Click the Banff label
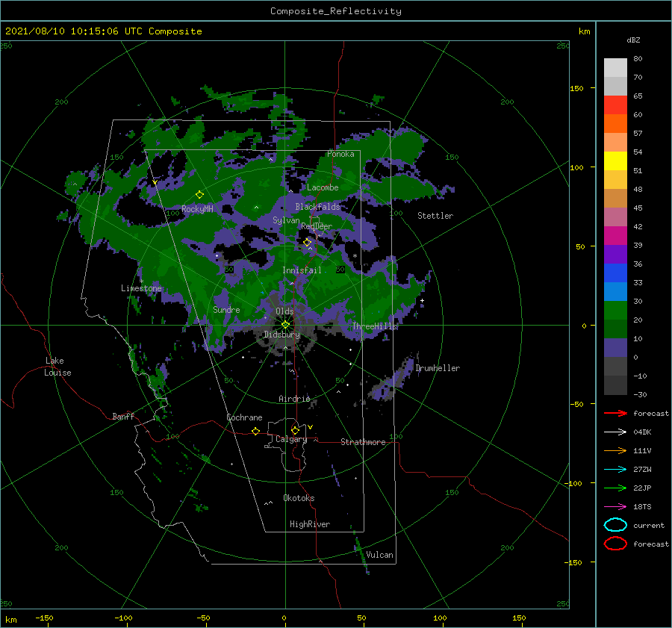This screenshot has height=628, width=672. (x=123, y=416)
